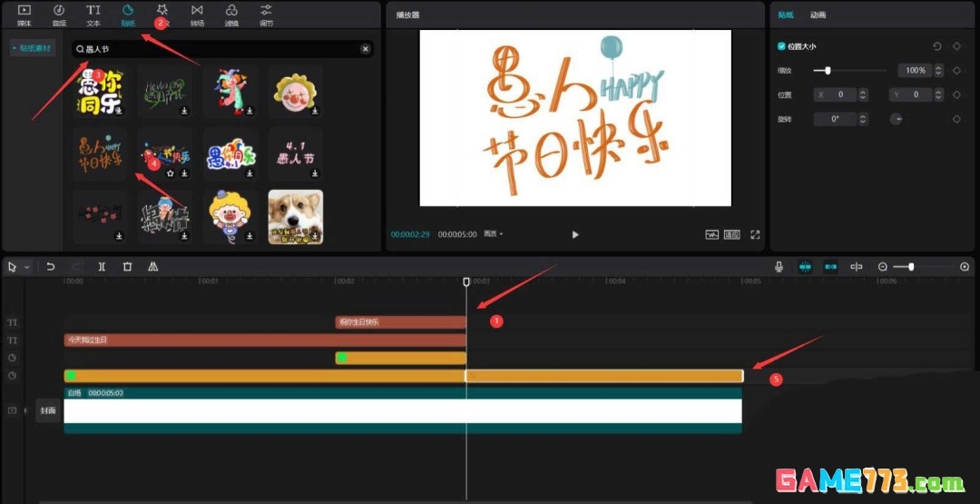Choose the selection arrow tool

pyautogui.click(x=12, y=267)
